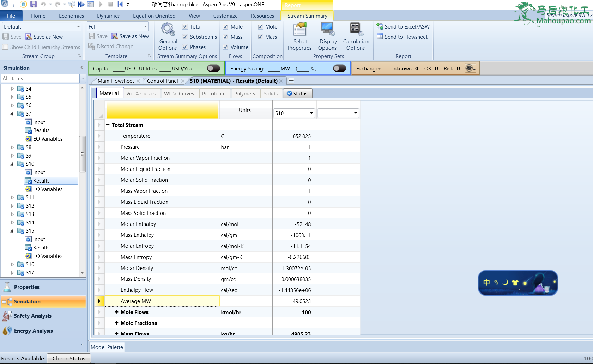Open General Options for stream summary

tap(168, 37)
